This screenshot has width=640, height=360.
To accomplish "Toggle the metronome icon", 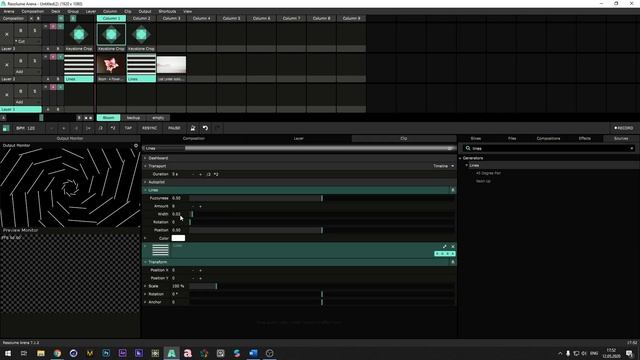I will tap(193, 128).
